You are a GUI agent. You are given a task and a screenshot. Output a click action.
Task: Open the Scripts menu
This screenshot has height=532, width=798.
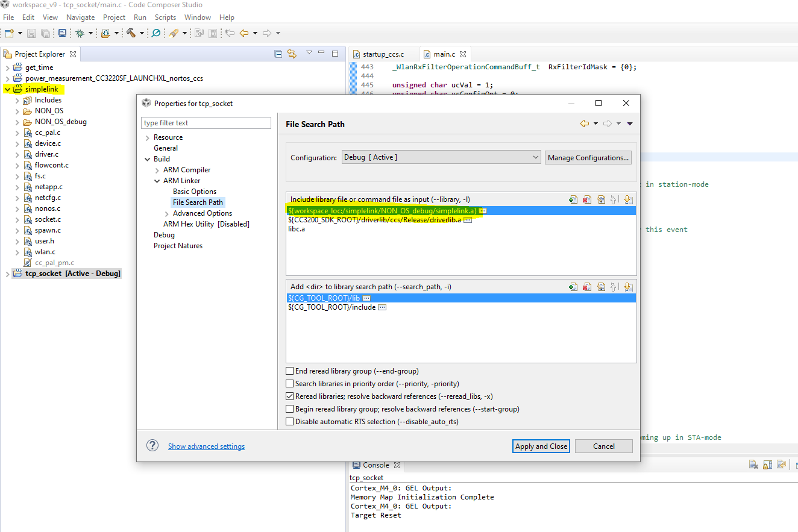pos(165,17)
